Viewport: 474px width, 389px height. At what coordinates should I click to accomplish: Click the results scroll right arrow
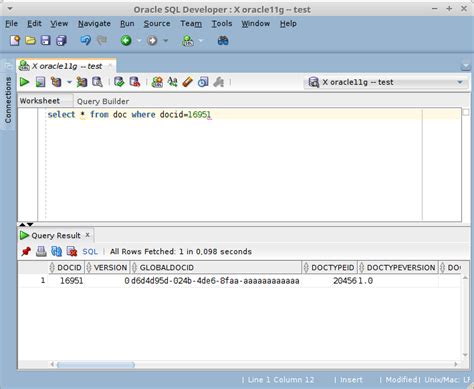click(456, 364)
